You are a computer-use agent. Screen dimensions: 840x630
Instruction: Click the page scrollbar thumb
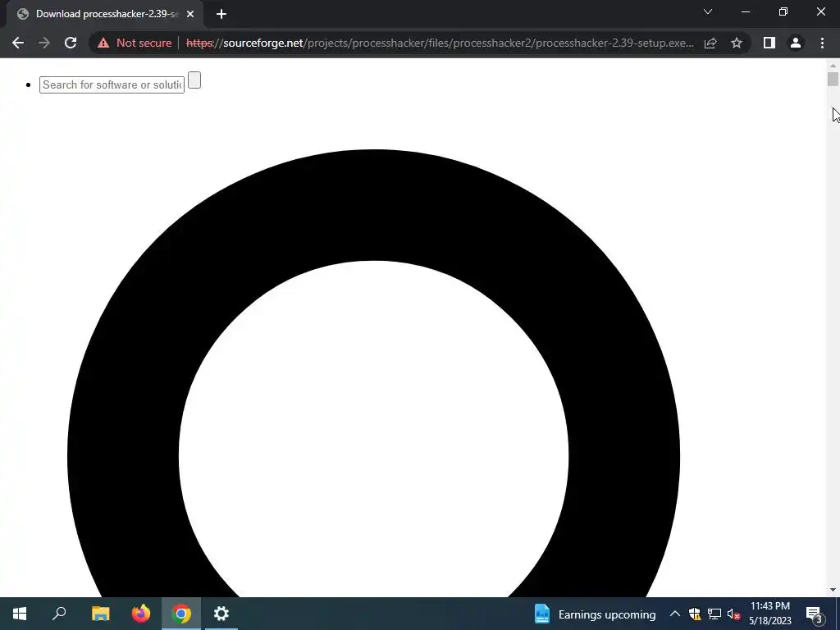coord(833,79)
